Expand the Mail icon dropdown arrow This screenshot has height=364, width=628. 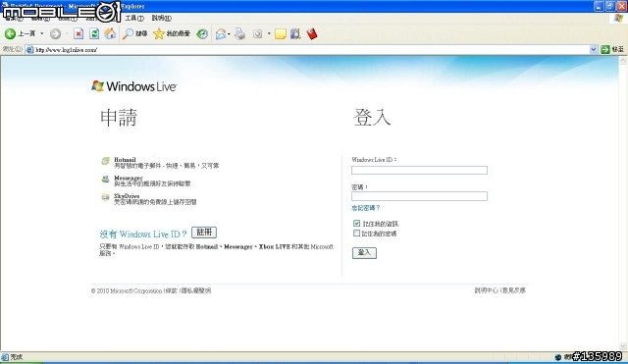[x=229, y=34]
